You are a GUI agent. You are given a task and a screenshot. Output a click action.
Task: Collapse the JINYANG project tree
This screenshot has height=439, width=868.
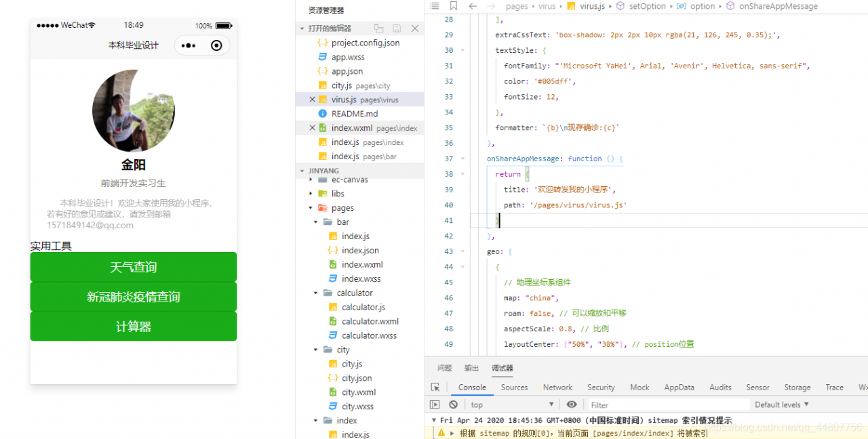pyautogui.click(x=302, y=171)
